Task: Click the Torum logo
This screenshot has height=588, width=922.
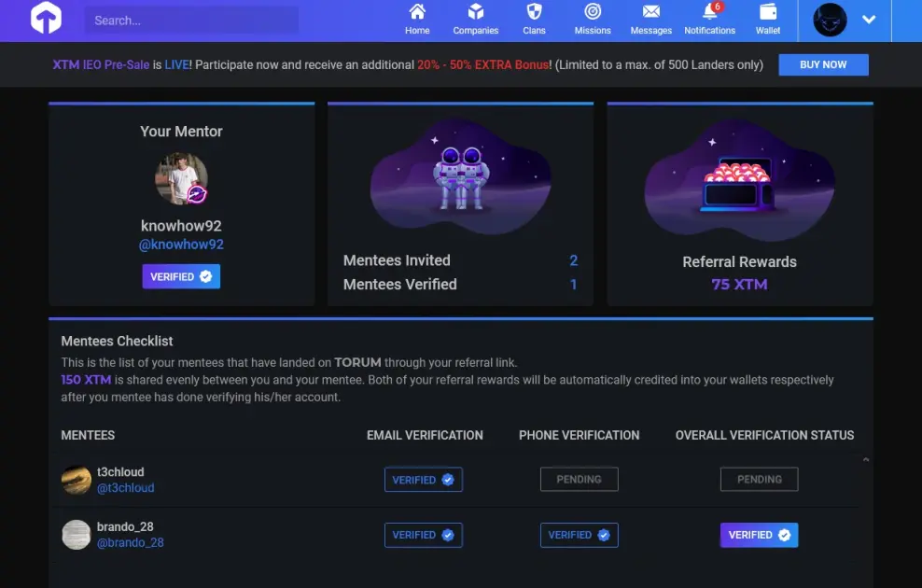Action: [x=46, y=18]
